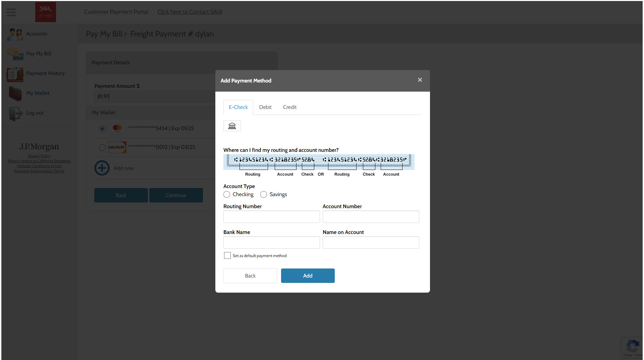Click the Name on Account field
This screenshot has width=644, height=360.
click(x=371, y=243)
